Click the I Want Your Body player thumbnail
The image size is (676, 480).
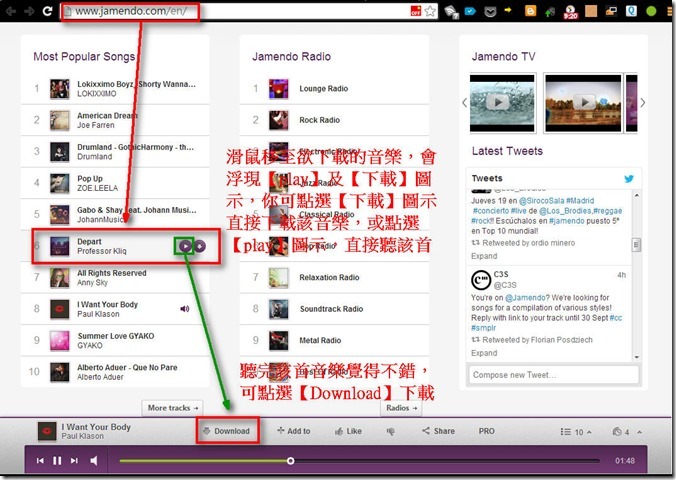pyautogui.click(x=47, y=431)
